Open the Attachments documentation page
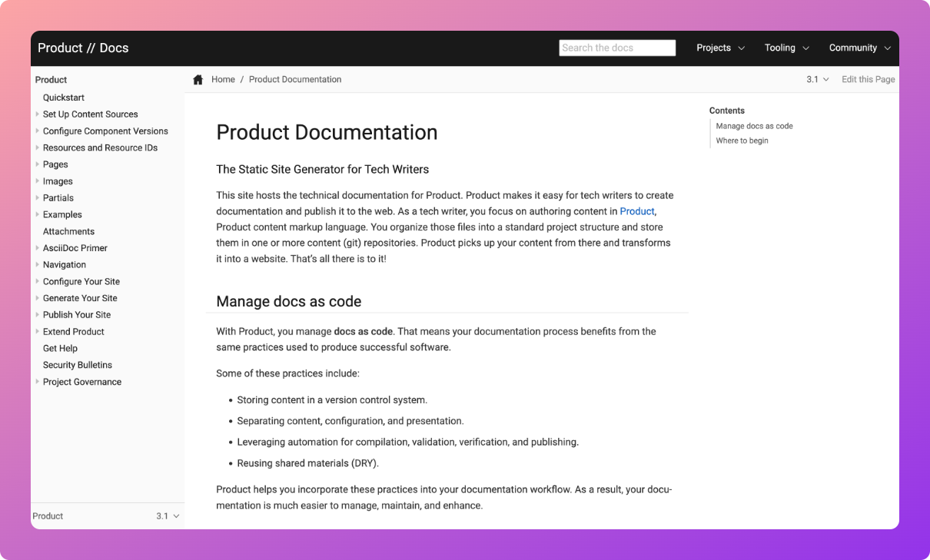Viewport: 930px width, 560px height. click(x=68, y=231)
